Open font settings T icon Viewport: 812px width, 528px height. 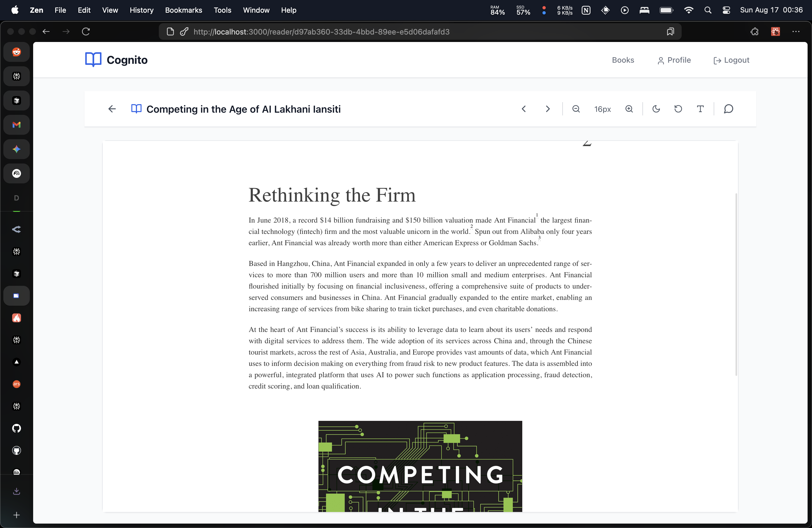click(700, 109)
